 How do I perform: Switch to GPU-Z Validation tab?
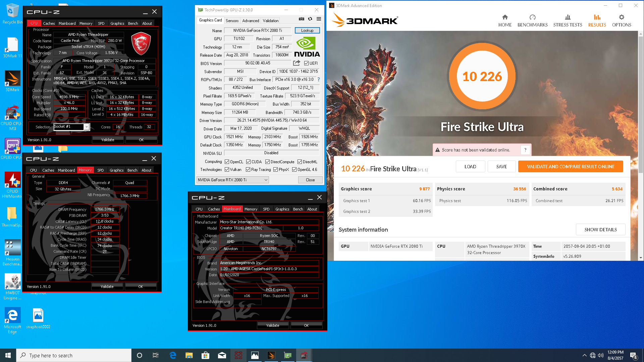271,20
